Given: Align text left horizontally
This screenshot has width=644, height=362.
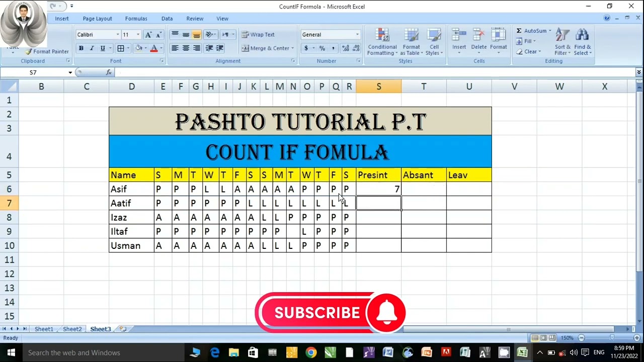Looking at the screenshot, I should tap(175, 48).
